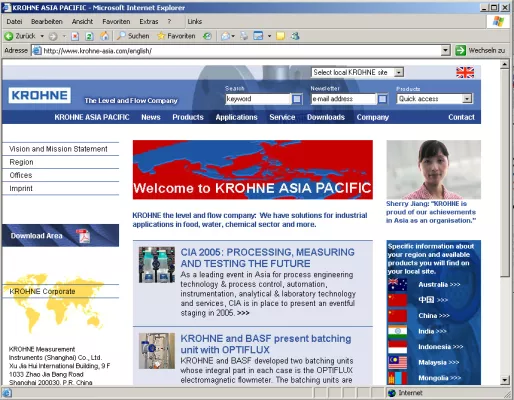
Task: Open the back history dropdown arrow
Action: pyautogui.click(x=42, y=36)
